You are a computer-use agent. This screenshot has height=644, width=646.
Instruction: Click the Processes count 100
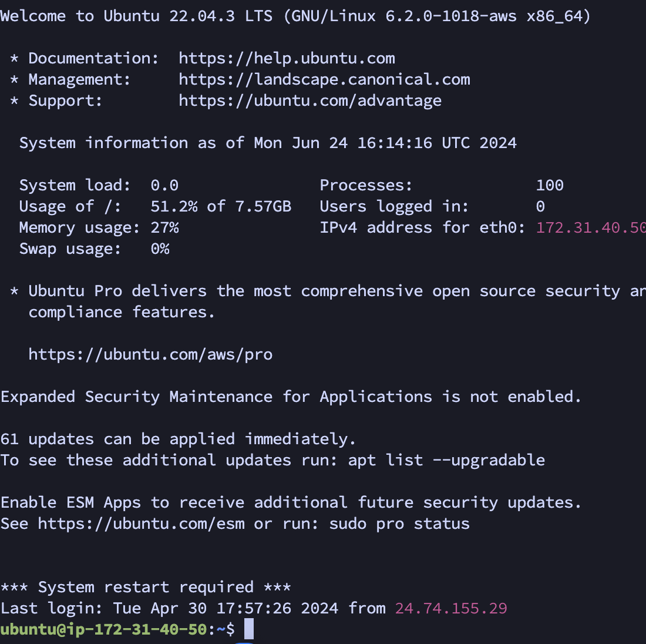tap(550, 185)
